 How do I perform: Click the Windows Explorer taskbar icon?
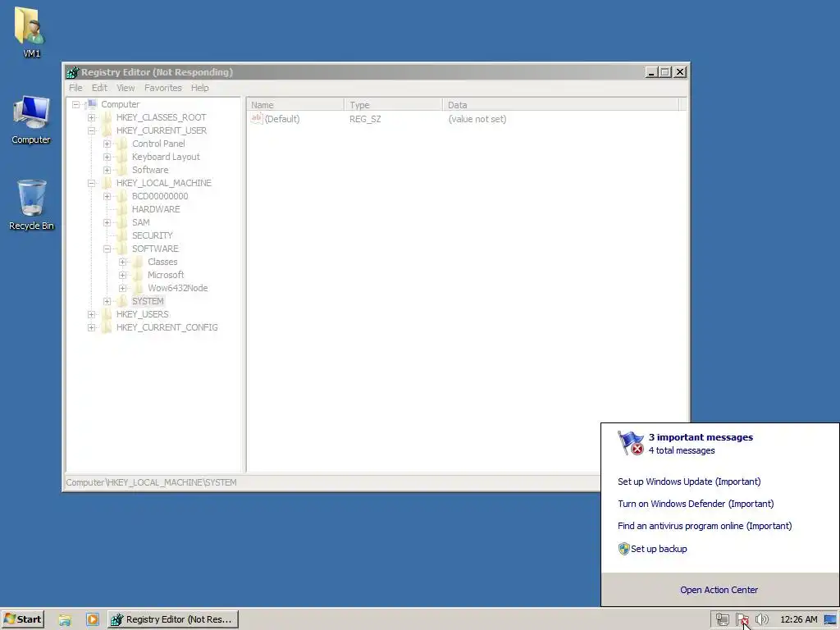click(x=65, y=620)
